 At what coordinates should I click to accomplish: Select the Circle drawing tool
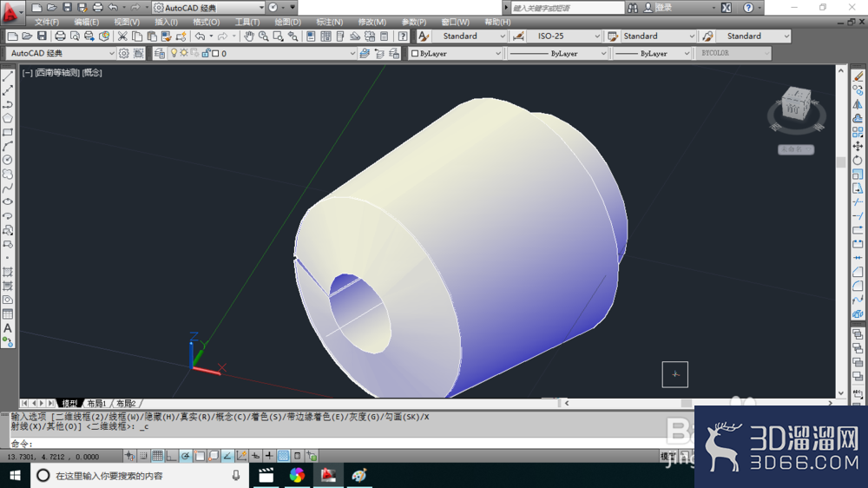8,160
